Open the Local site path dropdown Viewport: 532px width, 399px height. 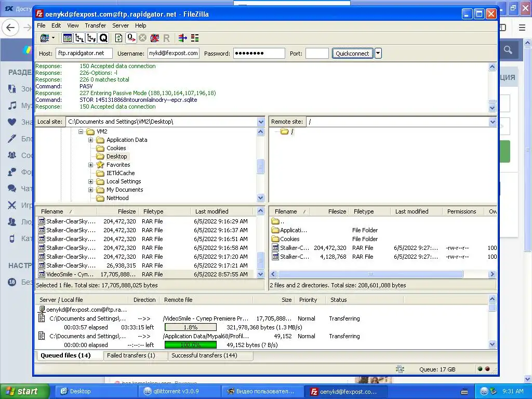(261, 122)
